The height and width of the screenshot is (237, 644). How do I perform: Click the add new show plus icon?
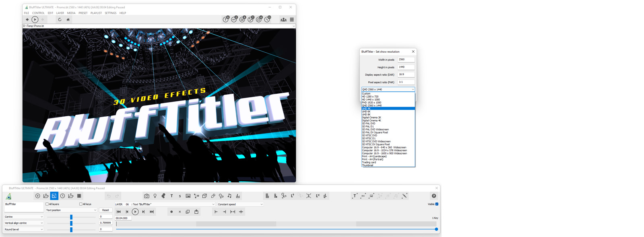pyautogui.click(x=37, y=196)
